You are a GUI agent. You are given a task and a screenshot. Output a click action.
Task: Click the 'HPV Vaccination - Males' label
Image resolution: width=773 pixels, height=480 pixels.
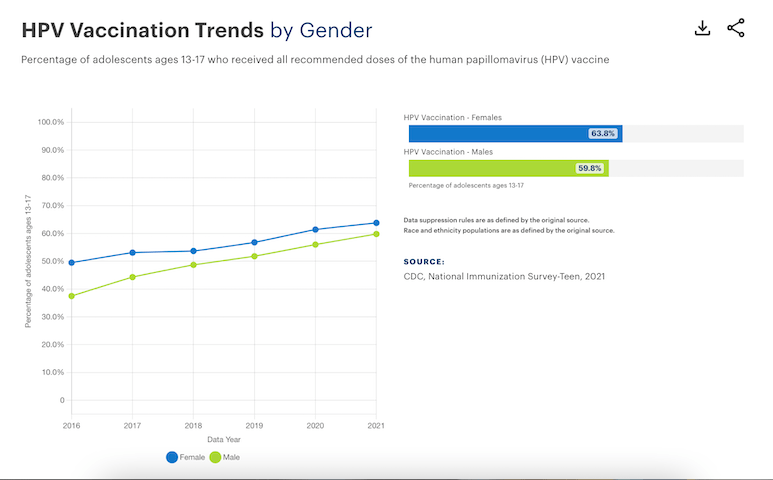tap(448, 152)
